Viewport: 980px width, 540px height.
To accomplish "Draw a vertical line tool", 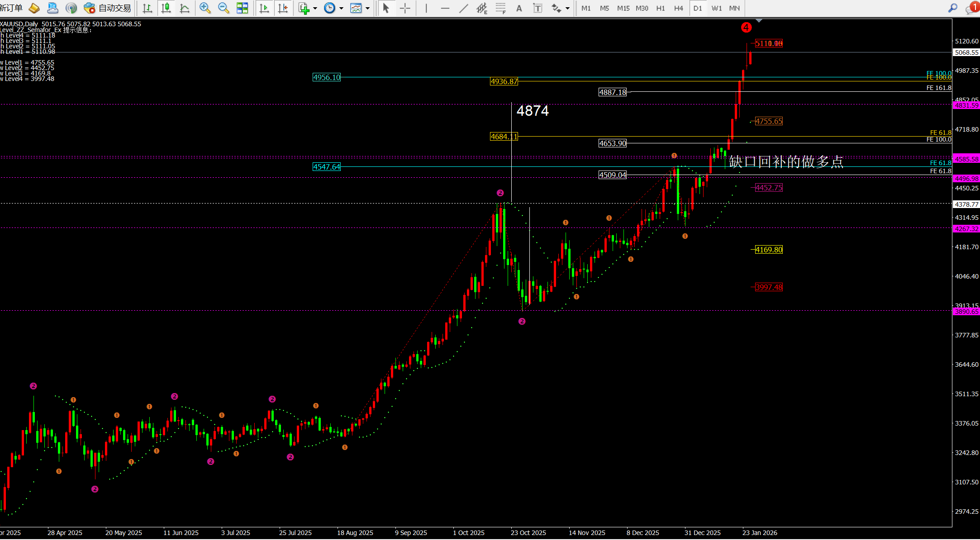I will [426, 8].
